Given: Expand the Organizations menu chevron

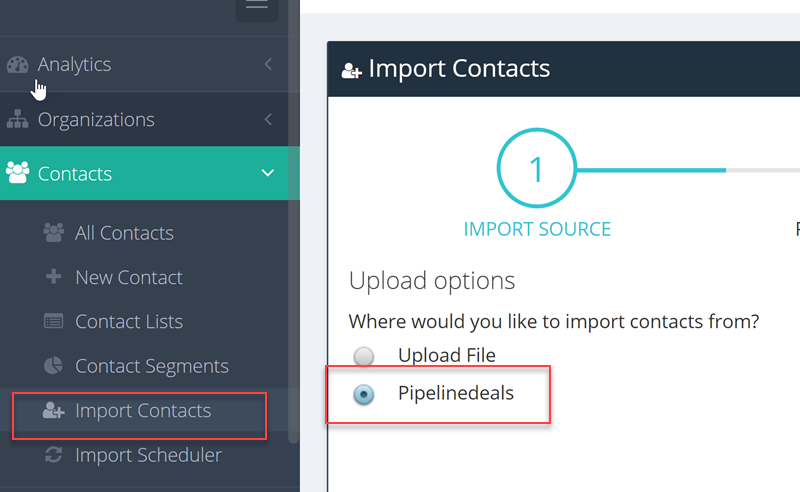Looking at the screenshot, I should click(x=268, y=119).
